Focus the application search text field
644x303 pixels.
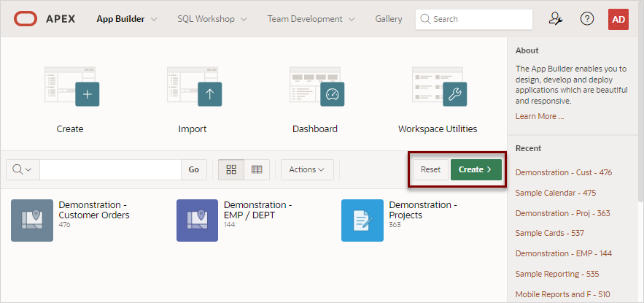110,169
